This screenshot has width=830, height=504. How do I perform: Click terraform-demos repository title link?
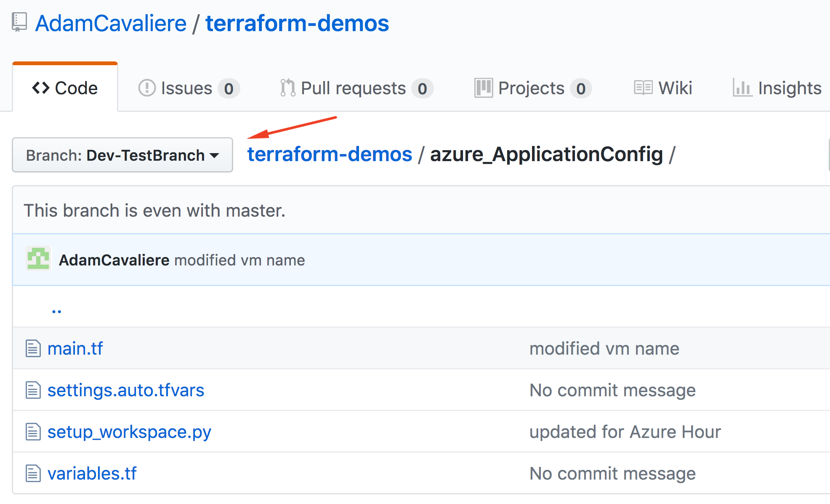point(297,23)
